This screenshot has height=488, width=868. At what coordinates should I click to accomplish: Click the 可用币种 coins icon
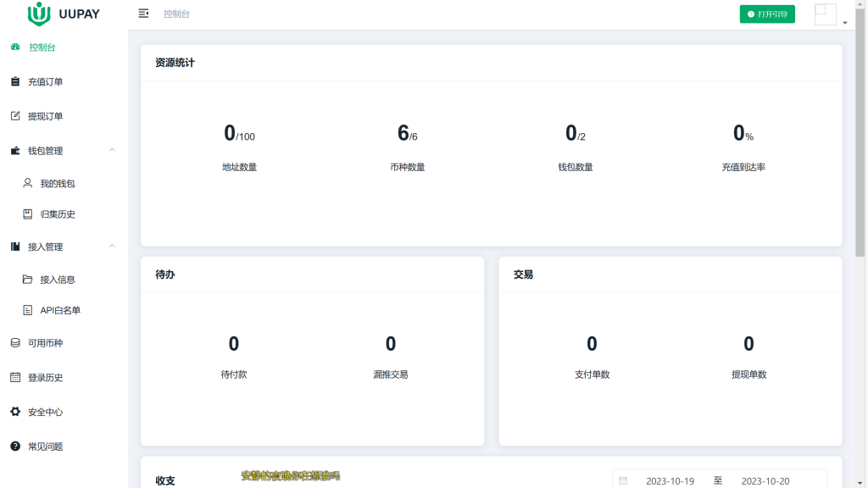pos(15,343)
